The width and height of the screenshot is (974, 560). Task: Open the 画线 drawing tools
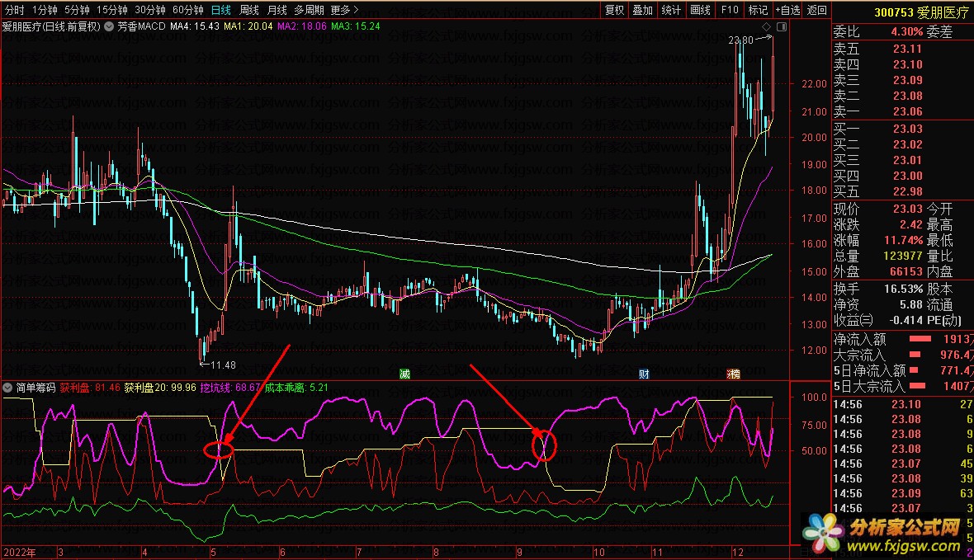tap(700, 10)
